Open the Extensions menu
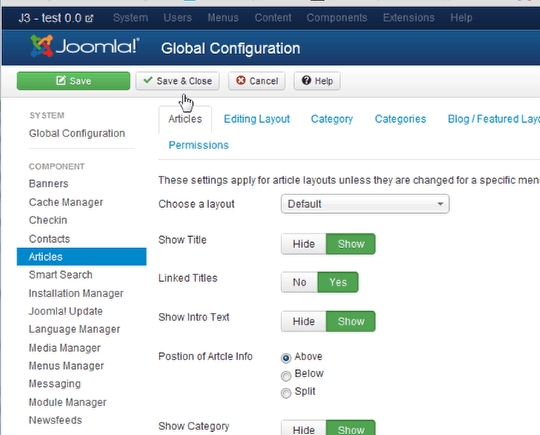Viewport: 540px width, 435px height. tap(409, 18)
